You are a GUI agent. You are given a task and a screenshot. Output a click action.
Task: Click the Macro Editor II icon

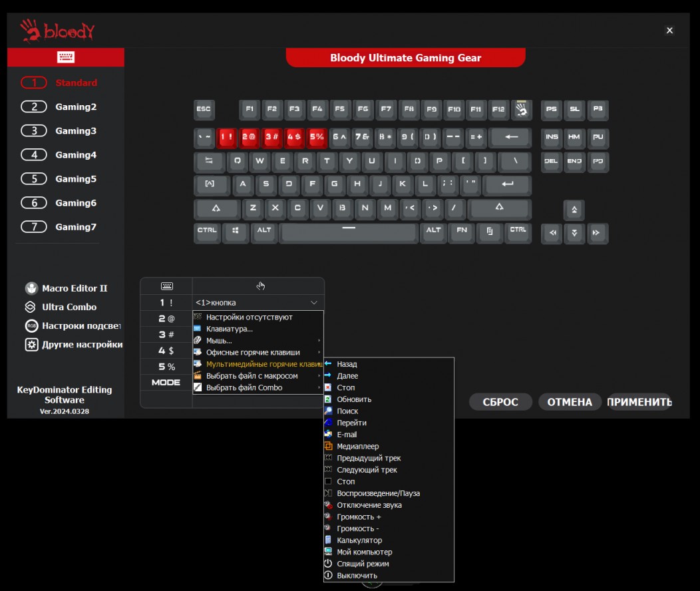31,288
